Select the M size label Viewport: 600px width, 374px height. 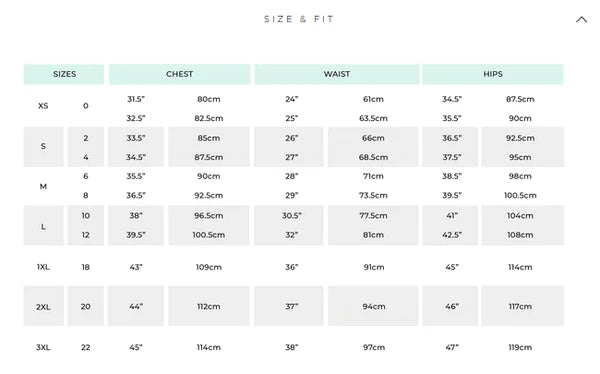43,186
